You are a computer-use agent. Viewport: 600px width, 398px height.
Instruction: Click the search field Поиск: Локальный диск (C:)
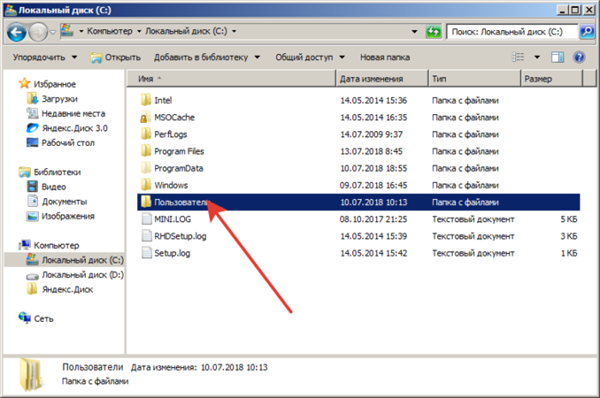(x=511, y=32)
